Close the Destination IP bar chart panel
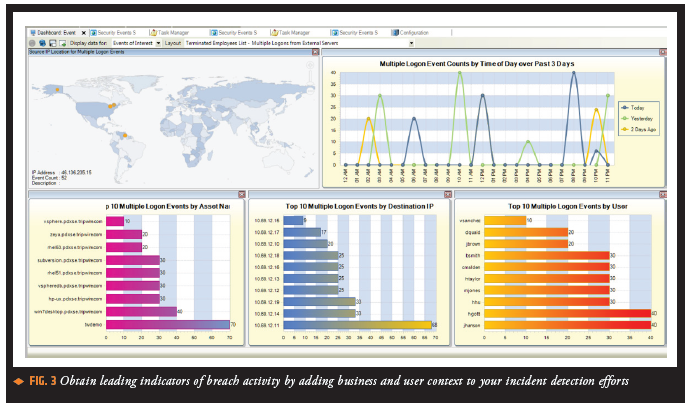 click(x=448, y=194)
